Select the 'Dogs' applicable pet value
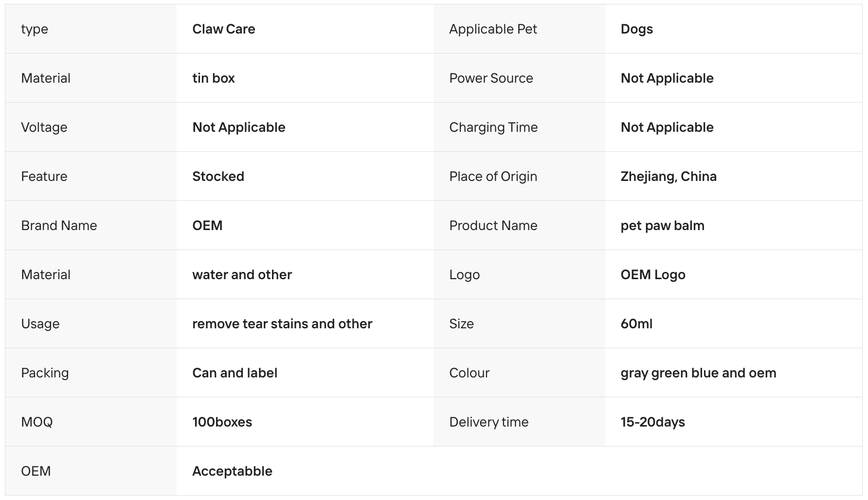 [636, 29]
